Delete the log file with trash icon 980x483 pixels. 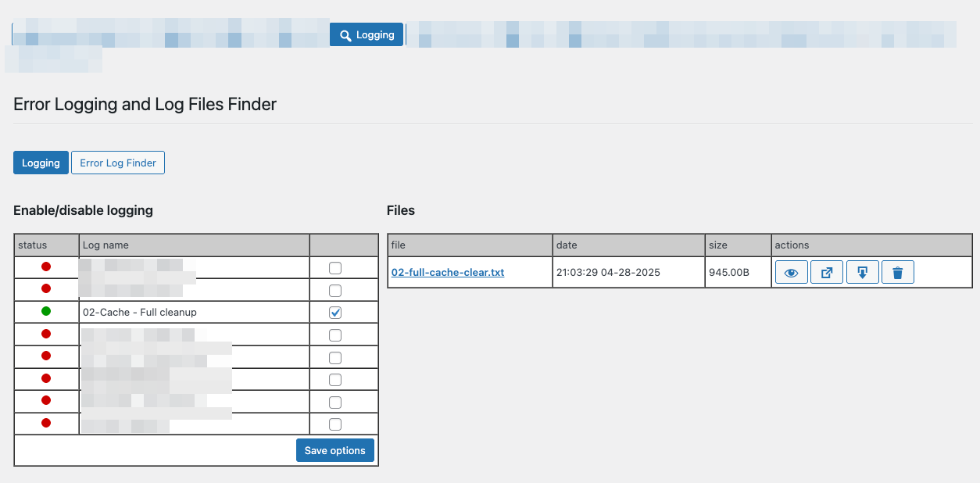tap(898, 272)
